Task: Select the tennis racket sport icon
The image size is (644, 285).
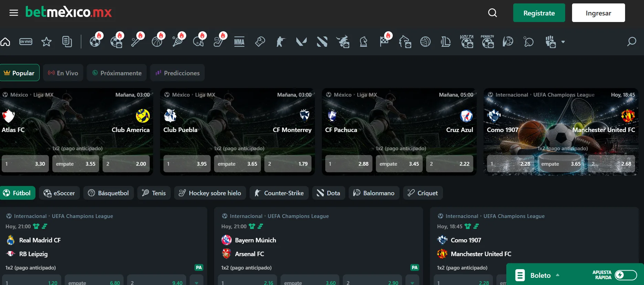Action: coord(178,42)
